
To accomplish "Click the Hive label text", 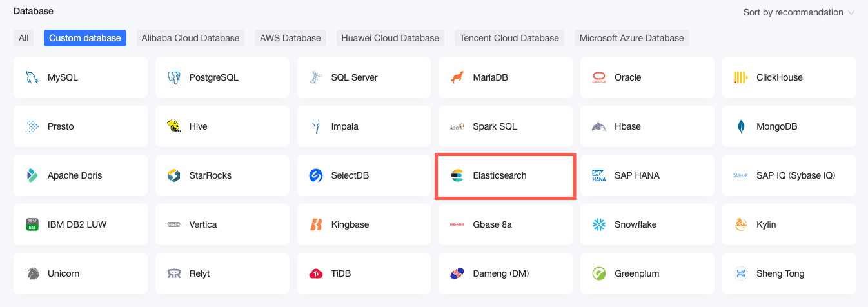I will (x=199, y=126).
